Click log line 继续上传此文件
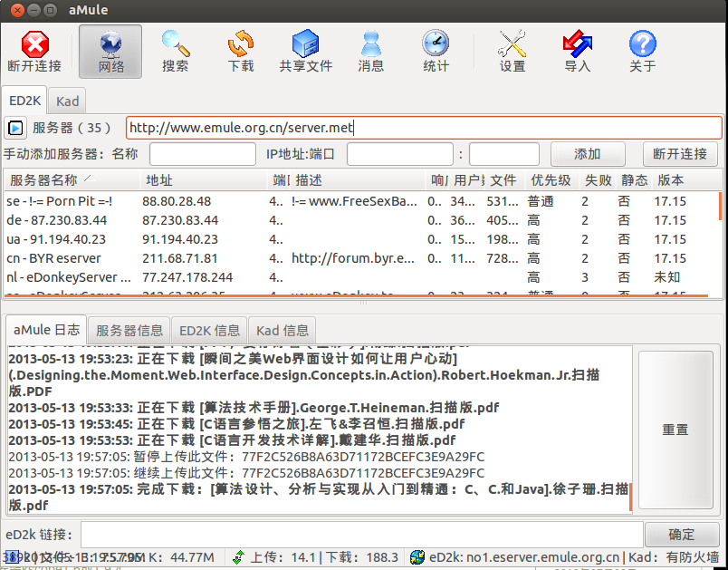Viewport: 728px width, 570px height. [x=246, y=473]
